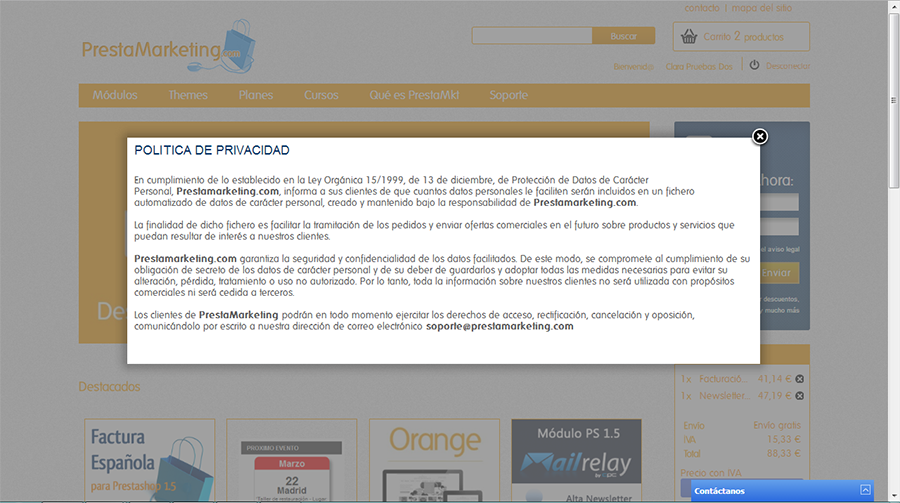Click the Enviar button

click(777, 273)
